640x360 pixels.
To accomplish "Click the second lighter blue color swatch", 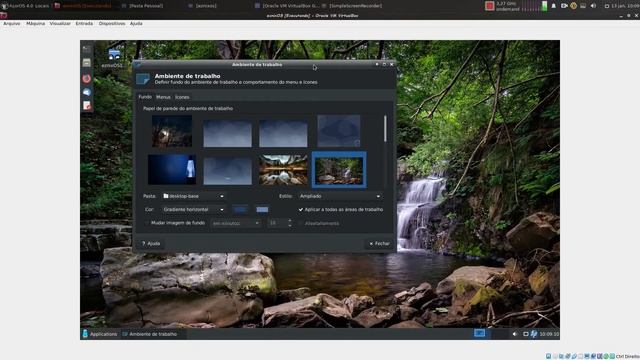I will (262, 209).
